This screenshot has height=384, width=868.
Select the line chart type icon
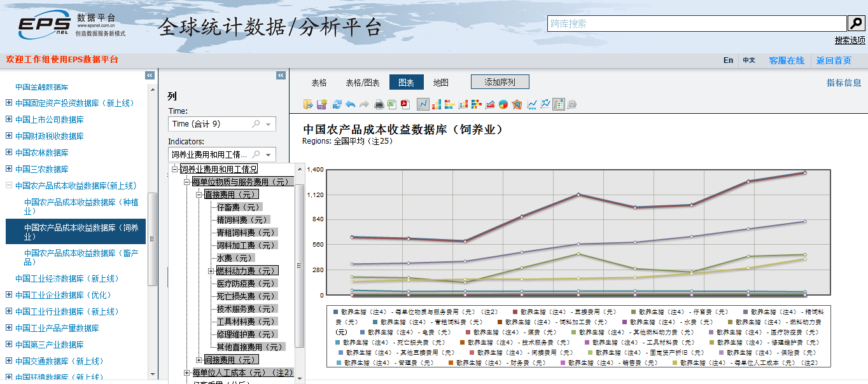click(x=423, y=104)
